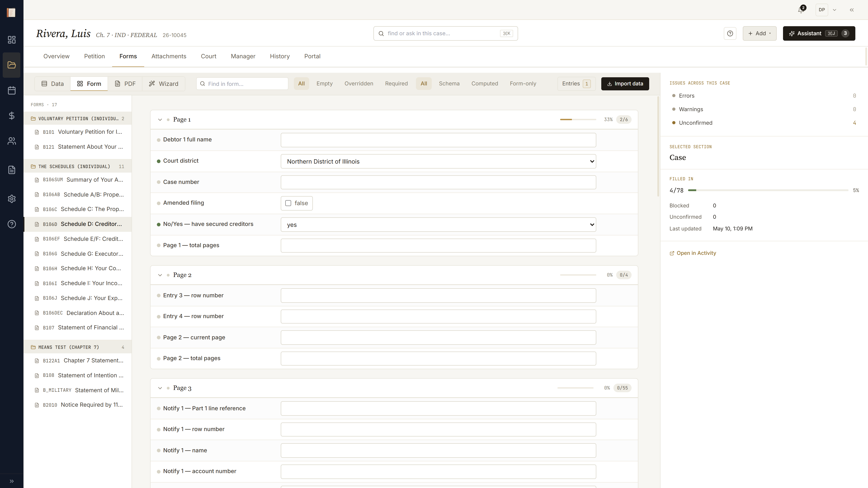
Task: Click the B101 Voluntary Petition document icon
Action: 37,132
